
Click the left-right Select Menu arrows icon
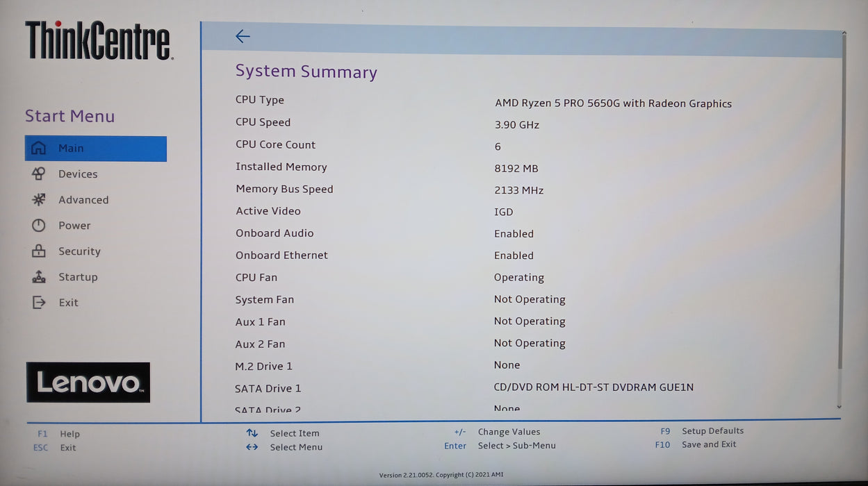(x=252, y=447)
